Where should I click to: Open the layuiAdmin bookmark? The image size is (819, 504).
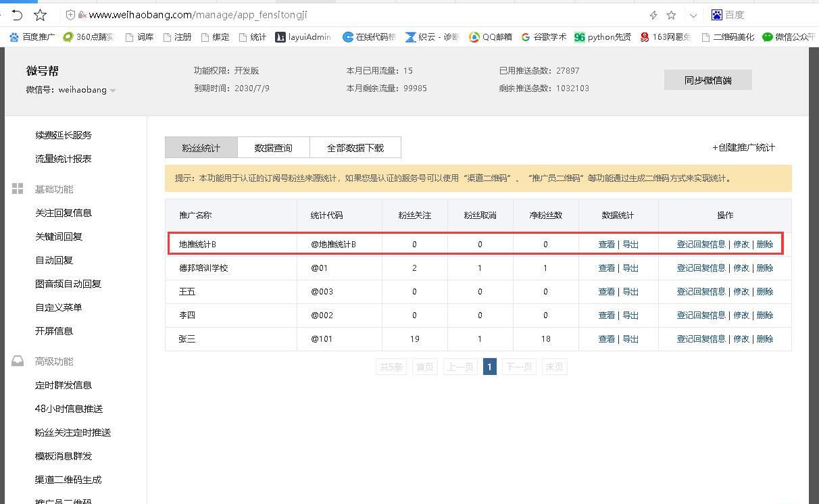click(302, 37)
